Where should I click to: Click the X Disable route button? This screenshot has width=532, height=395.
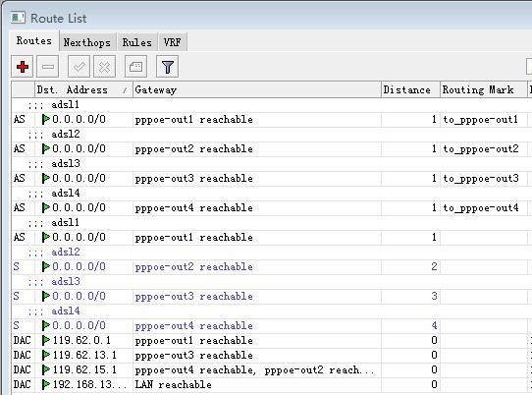(x=104, y=67)
